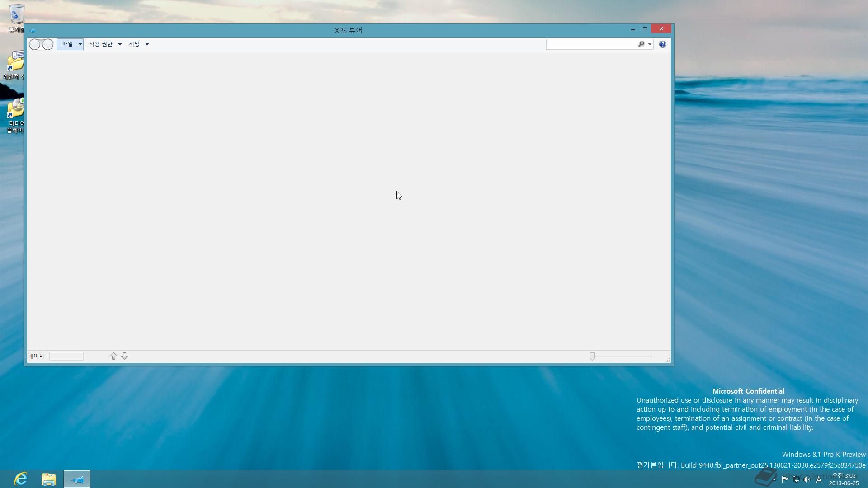Click the XPS viewer title bar icon

[x=33, y=30]
